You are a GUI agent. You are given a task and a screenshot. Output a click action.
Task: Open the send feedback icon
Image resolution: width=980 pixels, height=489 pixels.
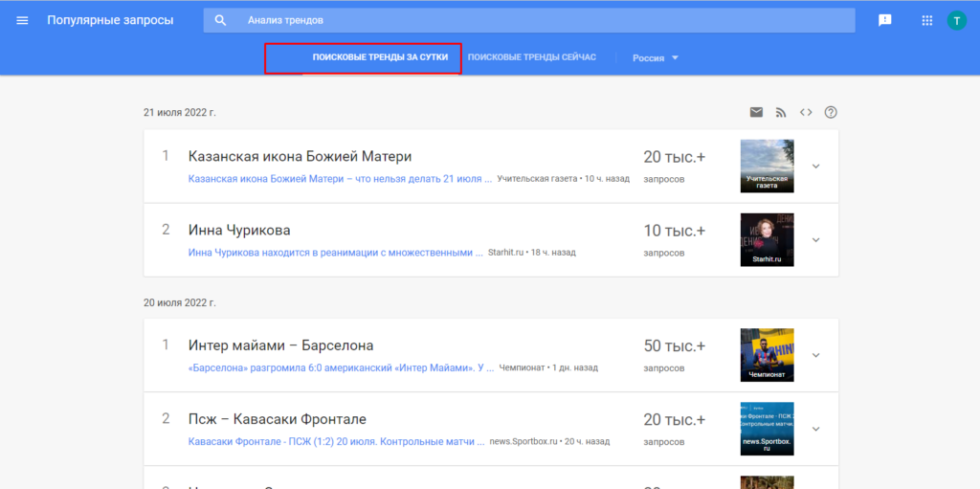pos(885,20)
